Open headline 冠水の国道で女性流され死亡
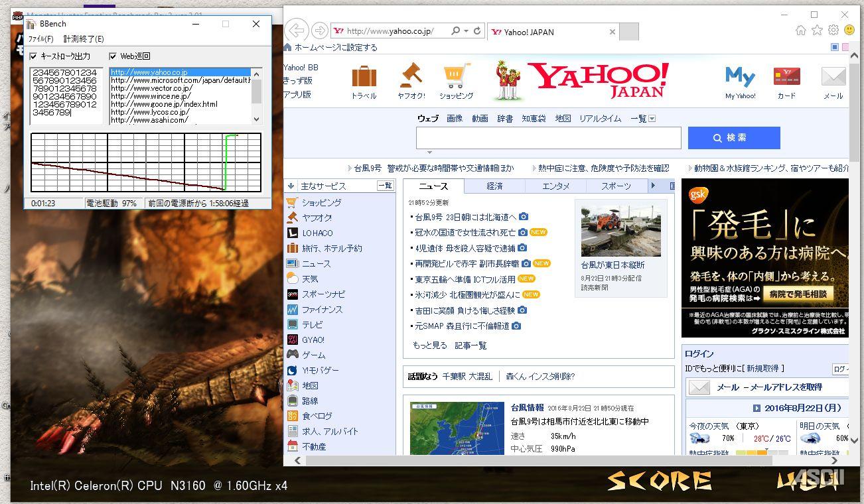The height and width of the screenshot is (504, 864). coord(465,232)
